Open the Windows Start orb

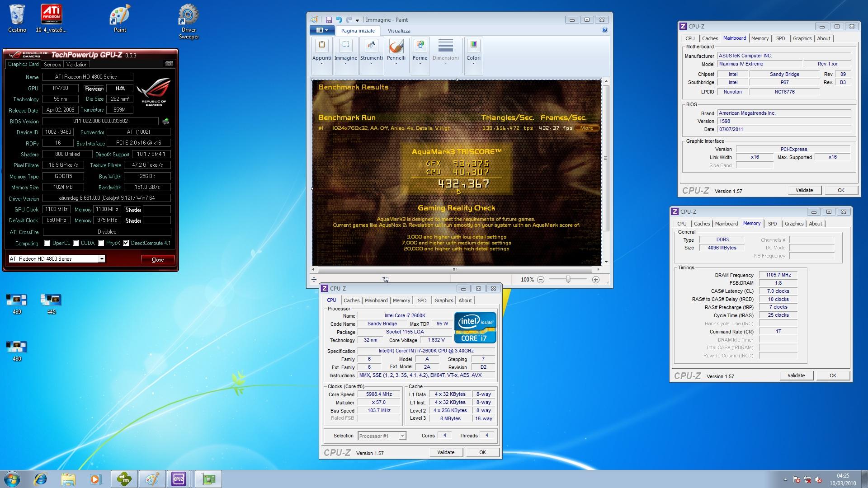pyautogui.click(x=12, y=479)
